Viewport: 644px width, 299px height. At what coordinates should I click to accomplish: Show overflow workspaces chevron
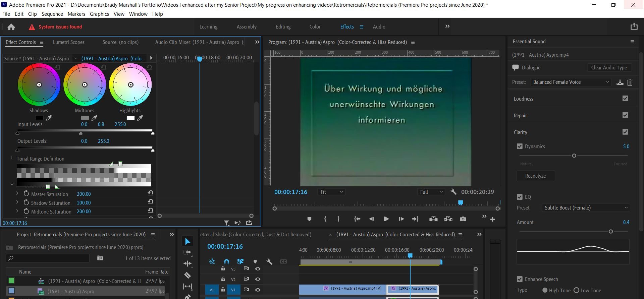[x=447, y=26]
